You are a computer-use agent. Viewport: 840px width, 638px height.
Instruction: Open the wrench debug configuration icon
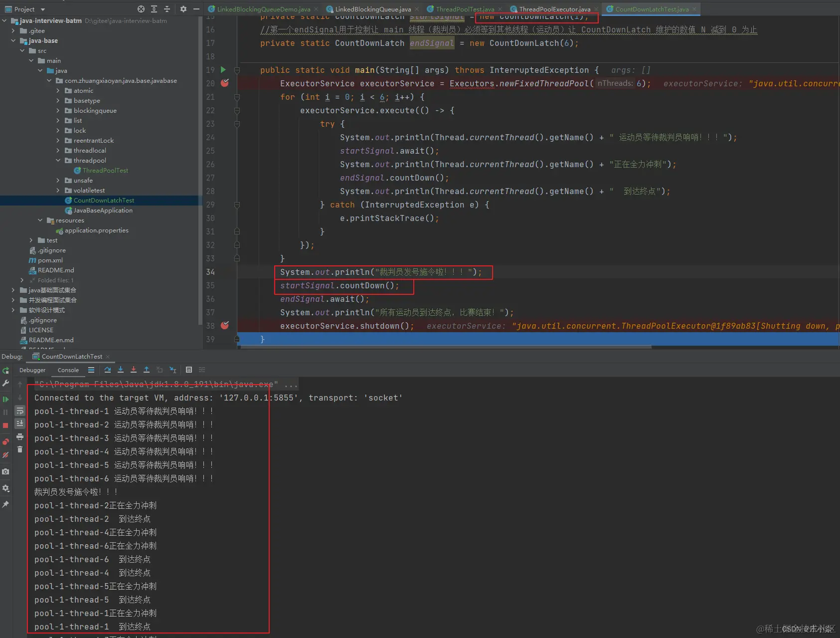[5, 383]
